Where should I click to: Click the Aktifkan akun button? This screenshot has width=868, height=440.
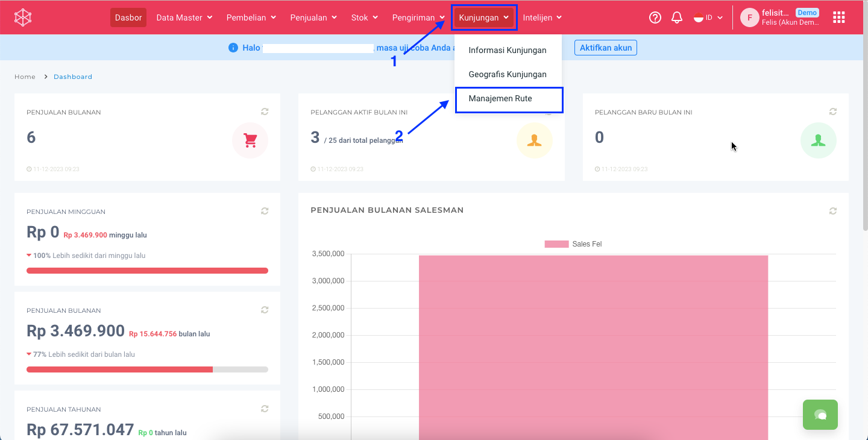pos(605,48)
